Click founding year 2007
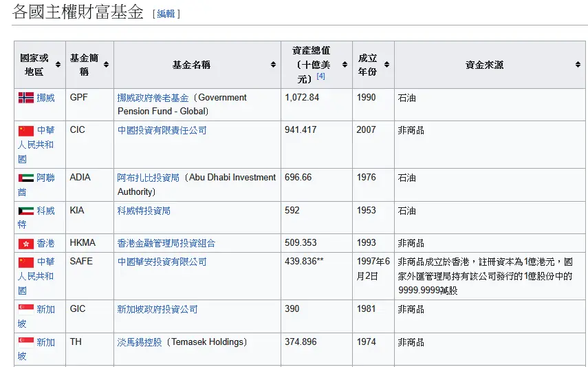Image resolution: width=588 pixels, height=367 pixels. point(366,130)
